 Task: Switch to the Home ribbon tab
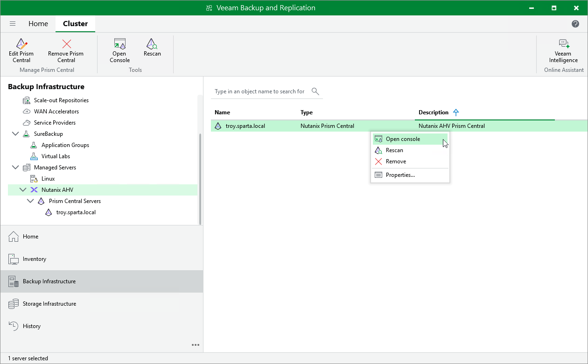pos(38,24)
